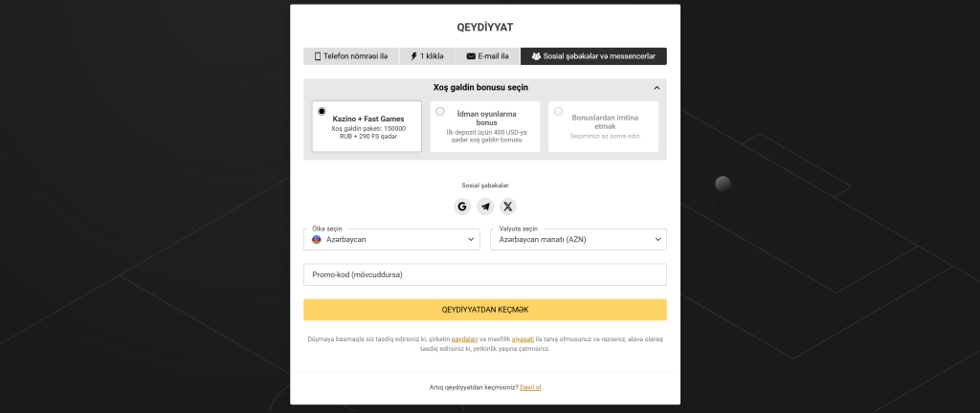Switch to the 1 kliklə tab
This screenshot has width=980, height=413.
click(427, 56)
